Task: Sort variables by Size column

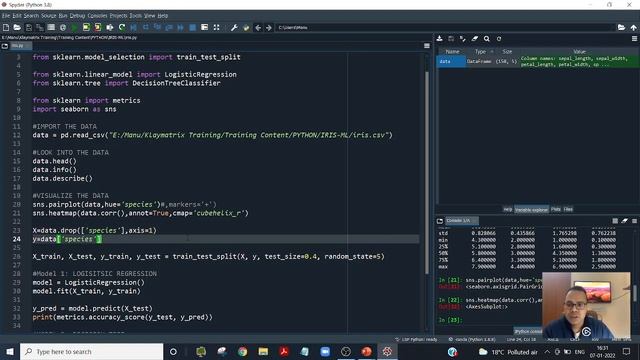Action: [507, 51]
